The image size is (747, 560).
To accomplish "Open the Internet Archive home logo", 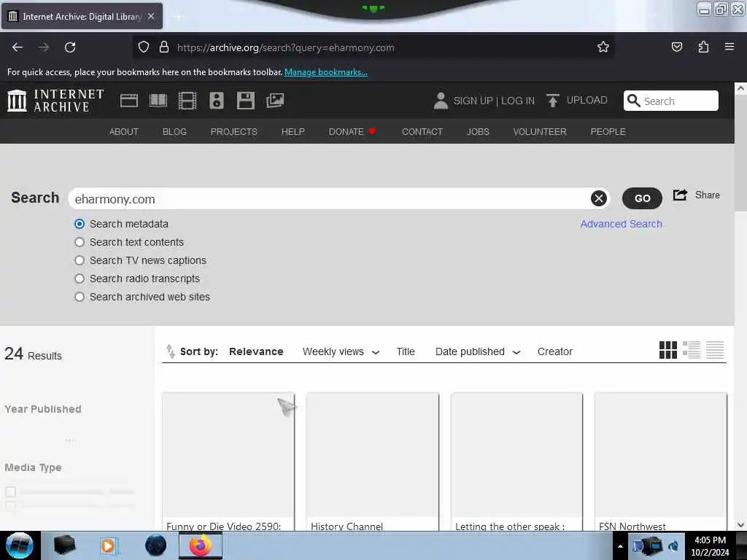I will point(55,101).
